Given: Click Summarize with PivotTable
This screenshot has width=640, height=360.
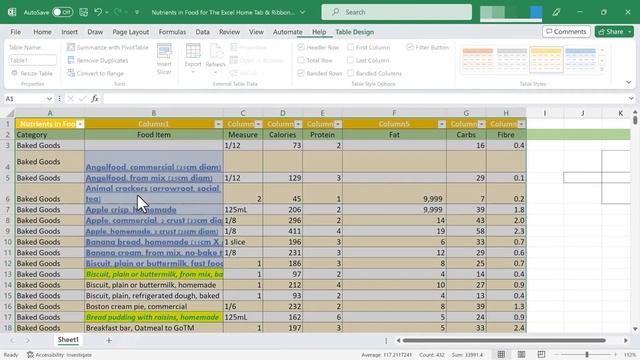Looking at the screenshot, I should [x=108, y=47].
